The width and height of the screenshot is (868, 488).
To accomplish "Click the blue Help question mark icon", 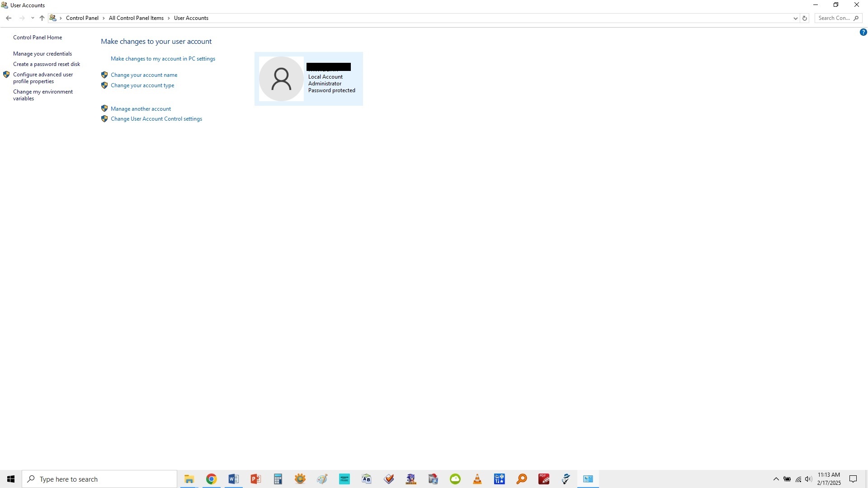I will click(x=863, y=32).
